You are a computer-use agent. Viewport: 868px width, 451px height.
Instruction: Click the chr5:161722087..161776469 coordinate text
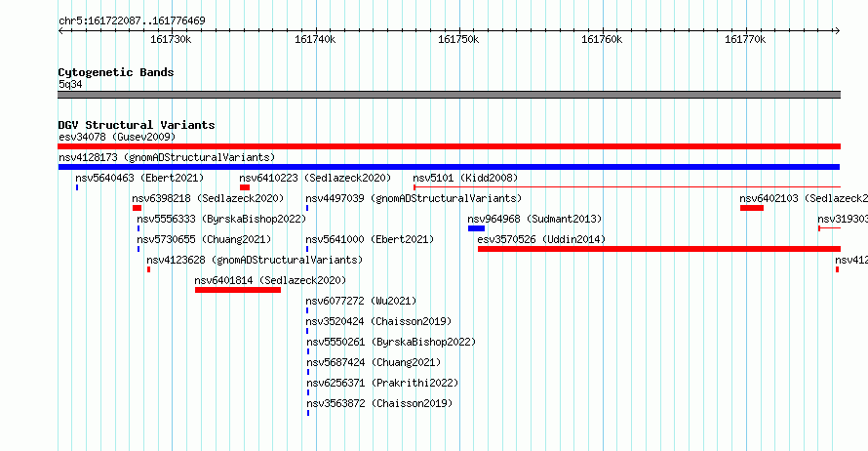point(132,21)
